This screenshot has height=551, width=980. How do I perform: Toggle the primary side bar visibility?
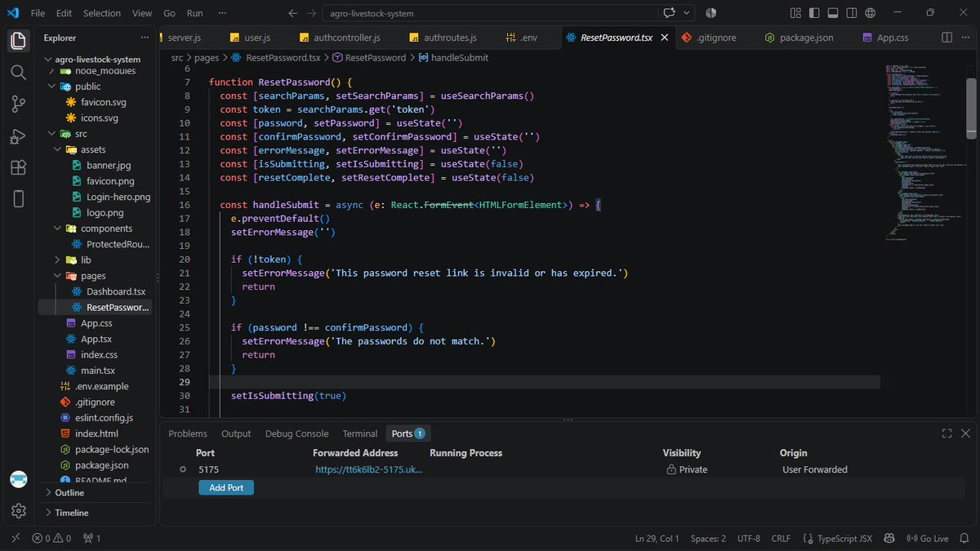pyautogui.click(x=814, y=13)
